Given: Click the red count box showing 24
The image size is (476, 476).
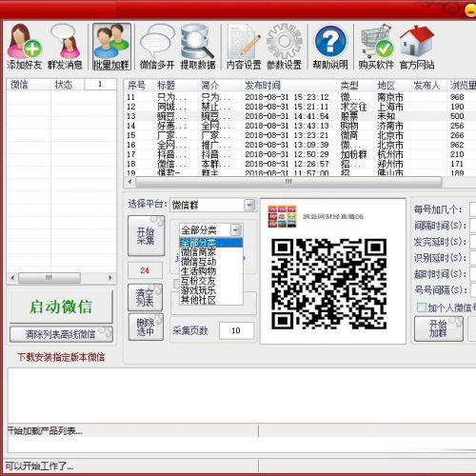Looking at the screenshot, I should click(x=145, y=270).
